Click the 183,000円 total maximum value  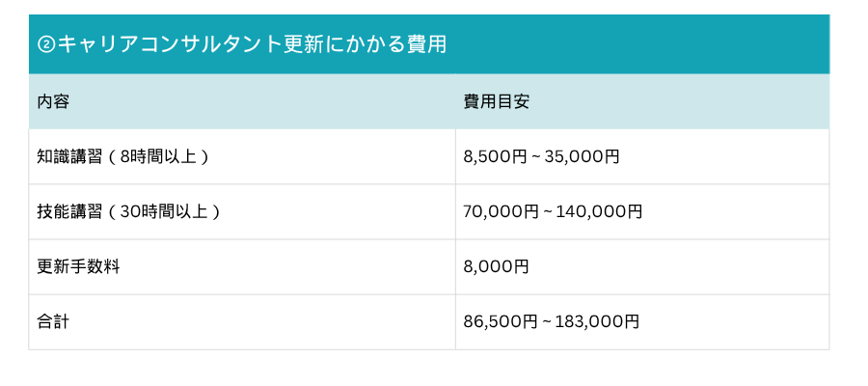(x=598, y=321)
